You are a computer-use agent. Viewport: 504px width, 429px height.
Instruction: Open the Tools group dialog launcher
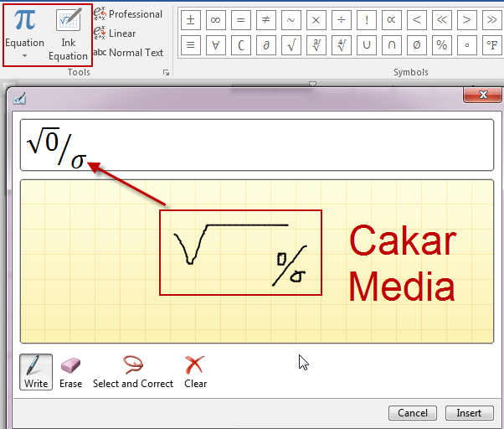[166, 72]
